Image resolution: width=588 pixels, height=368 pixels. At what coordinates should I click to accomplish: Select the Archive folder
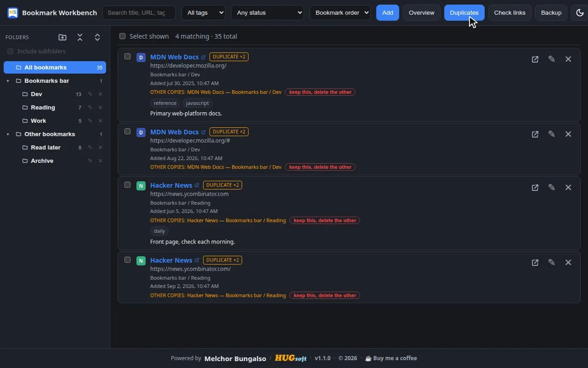pyautogui.click(x=55, y=161)
